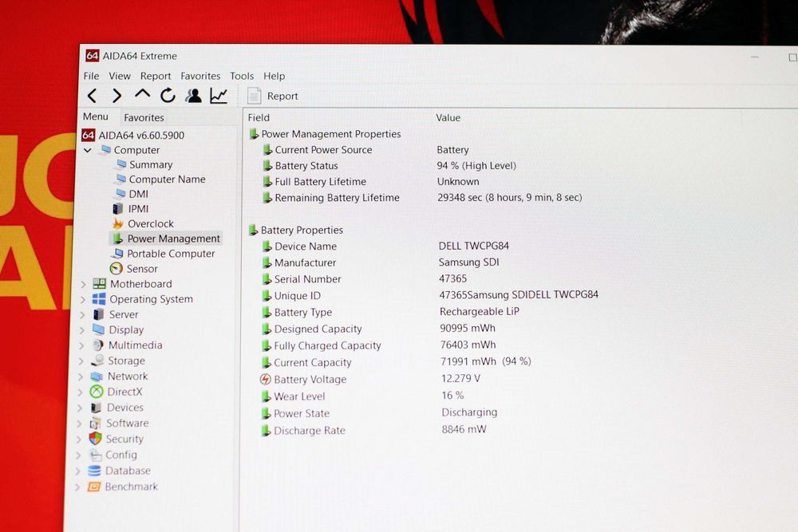Expand the Network node
Screen dimensions: 798x532
pyautogui.click(x=80, y=377)
